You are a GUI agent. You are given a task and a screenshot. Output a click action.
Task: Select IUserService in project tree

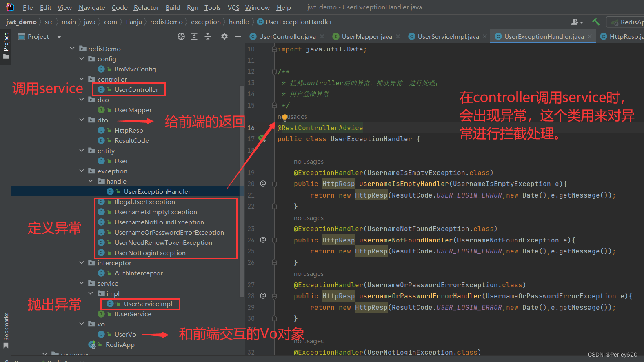point(133,314)
